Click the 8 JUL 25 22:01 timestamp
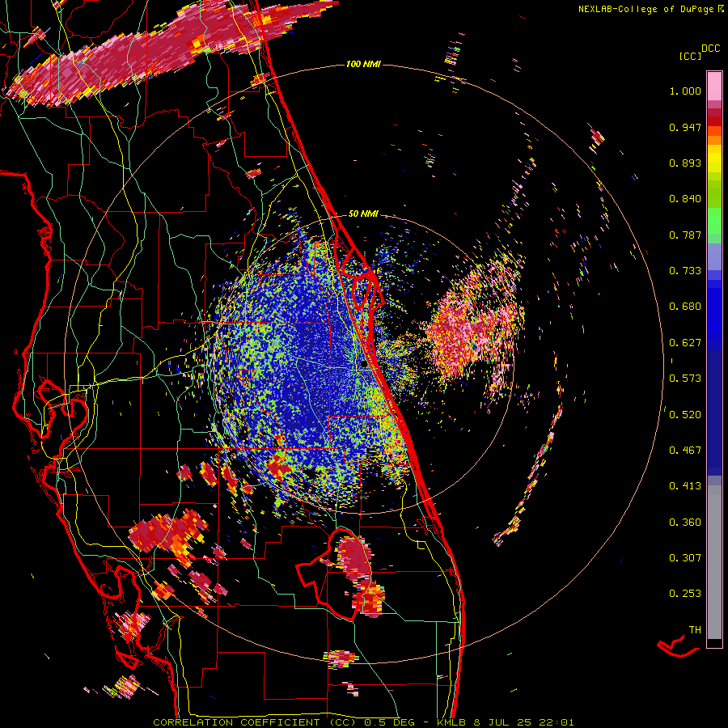The image size is (728, 728). (523, 722)
